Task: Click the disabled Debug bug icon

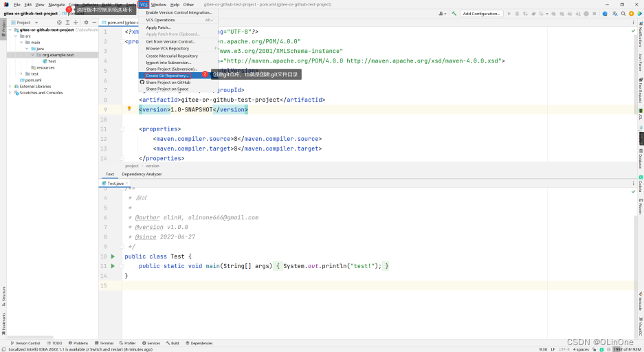Action: 517,14
